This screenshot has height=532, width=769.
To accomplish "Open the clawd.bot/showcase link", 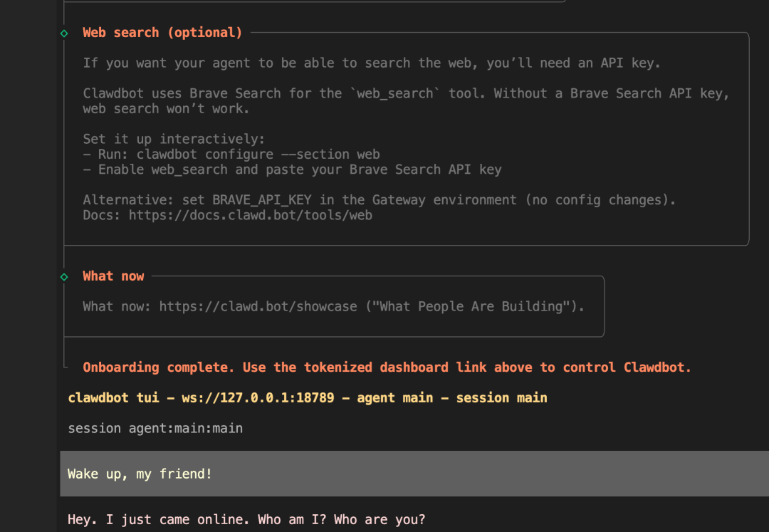I will click(258, 306).
